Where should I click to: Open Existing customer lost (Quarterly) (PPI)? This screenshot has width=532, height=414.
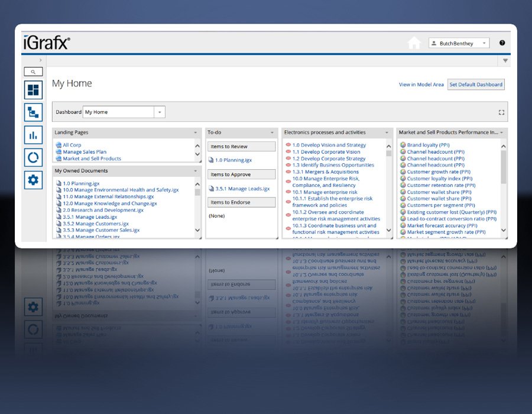tap(452, 212)
